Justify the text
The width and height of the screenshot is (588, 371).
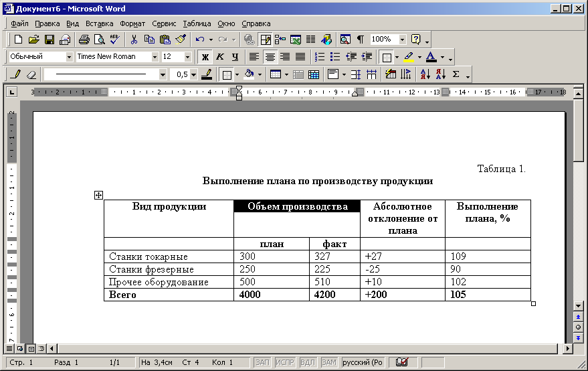(300, 57)
